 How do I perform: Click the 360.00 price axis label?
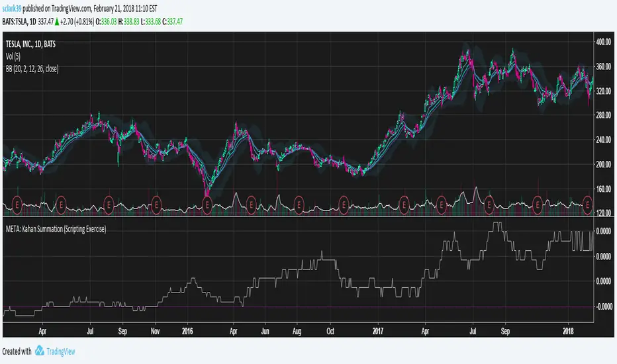coord(604,66)
